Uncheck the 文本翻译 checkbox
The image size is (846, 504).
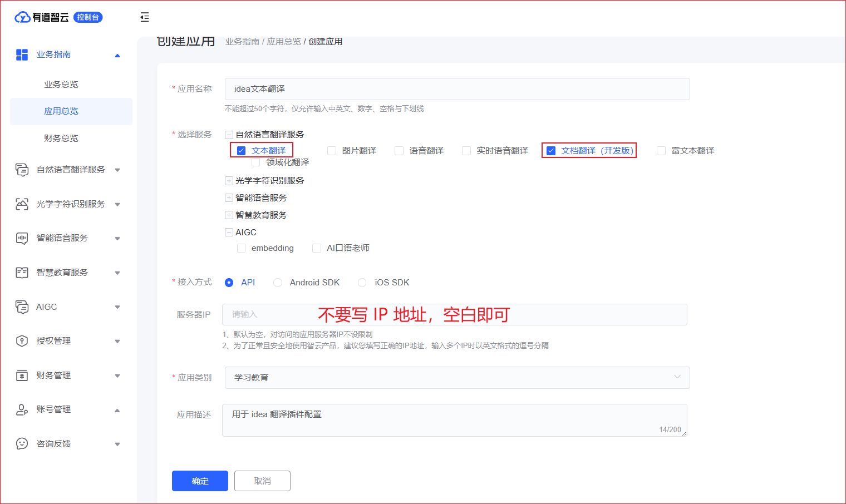point(241,151)
